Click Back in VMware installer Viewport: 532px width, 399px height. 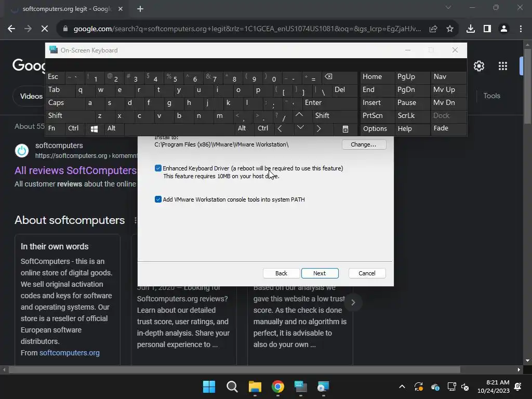281,273
